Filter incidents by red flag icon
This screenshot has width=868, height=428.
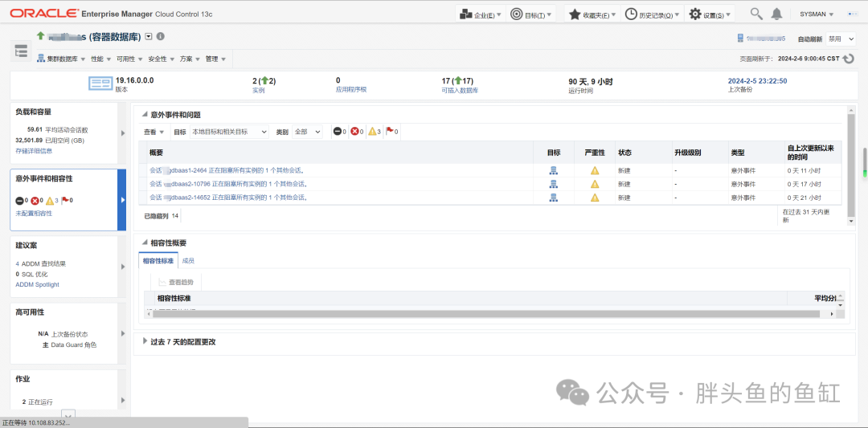point(390,132)
